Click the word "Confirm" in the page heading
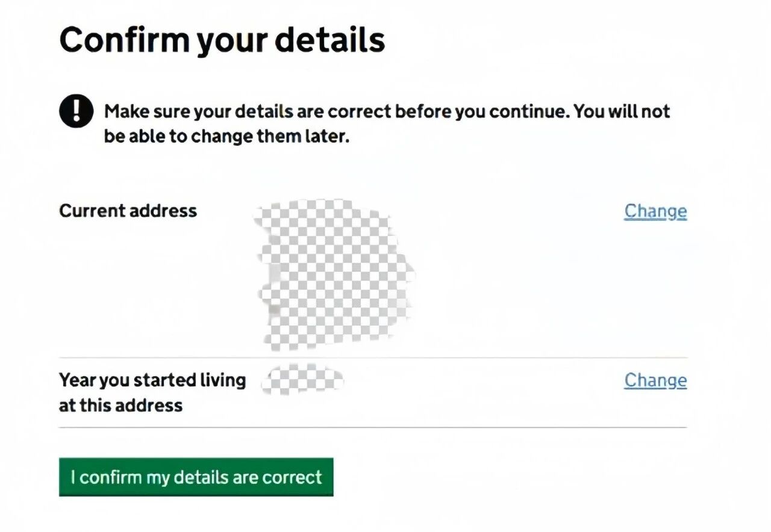The width and height of the screenshot is (771, 532). click(x=123, y=40)
